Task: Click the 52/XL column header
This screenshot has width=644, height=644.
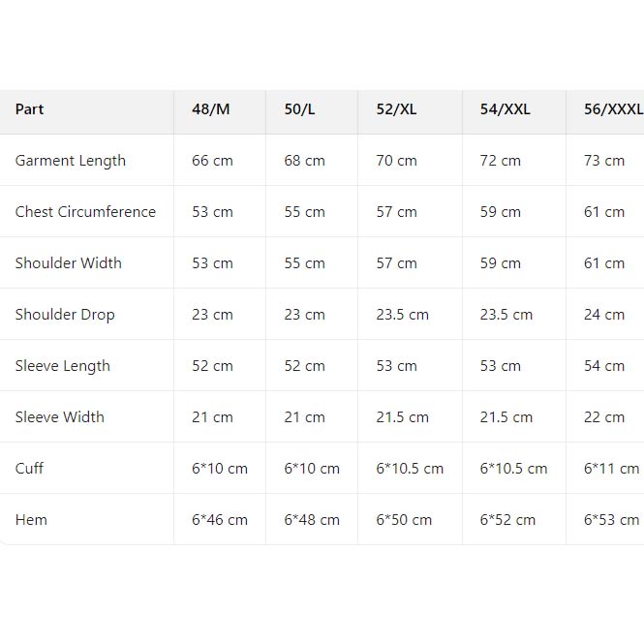Action: point(396,109)
